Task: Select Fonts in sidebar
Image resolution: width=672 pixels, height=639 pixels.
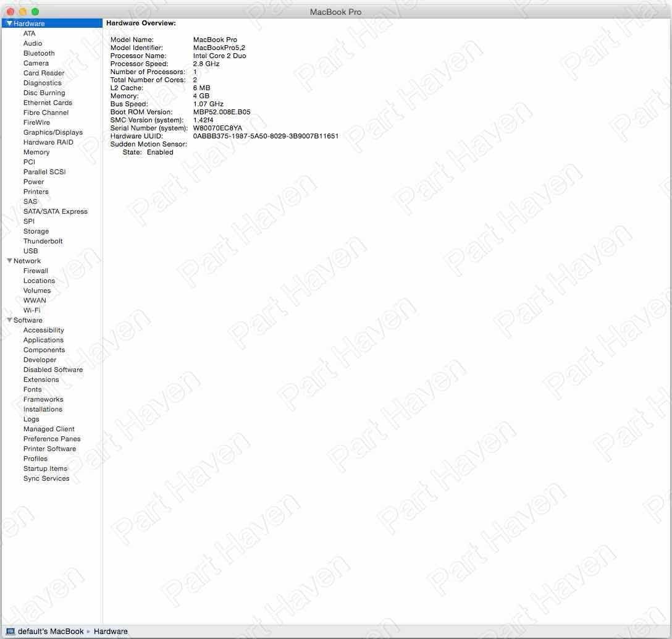Action: click(x=33, y=389)
